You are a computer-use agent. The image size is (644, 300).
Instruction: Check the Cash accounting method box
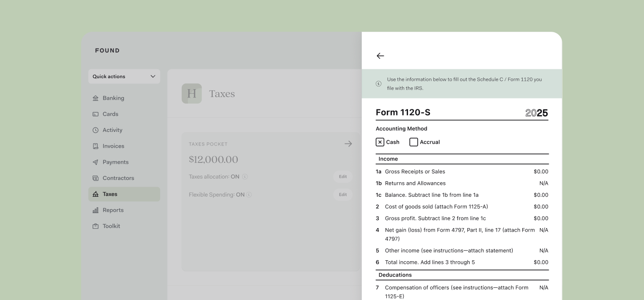[380, 142]
